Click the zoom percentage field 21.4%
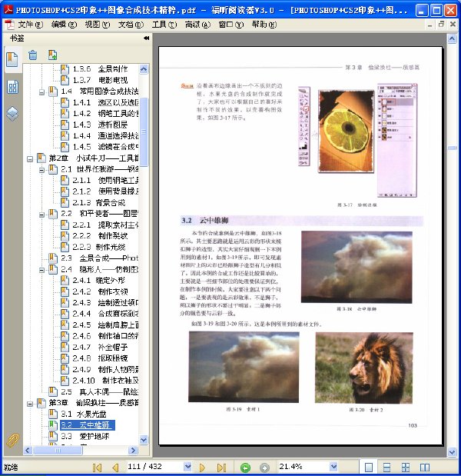The image size is (461, 476). pyautogui.click(x=303, y=467)
